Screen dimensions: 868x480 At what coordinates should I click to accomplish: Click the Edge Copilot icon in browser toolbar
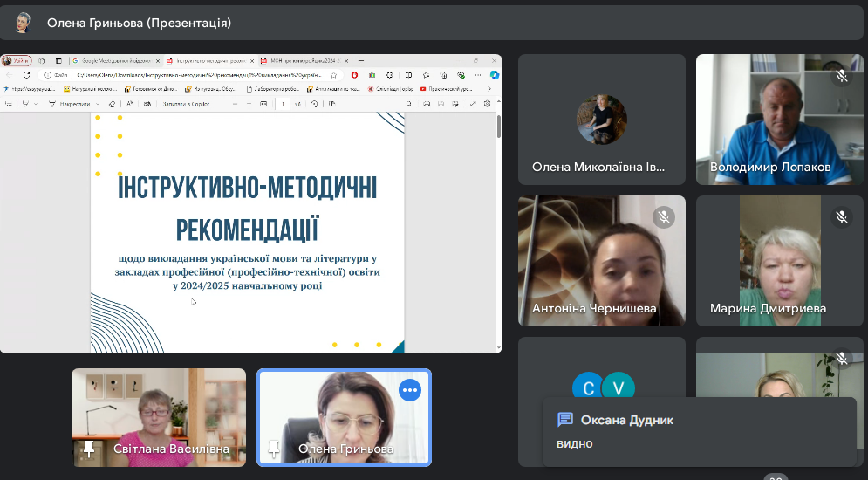(495, 75)
